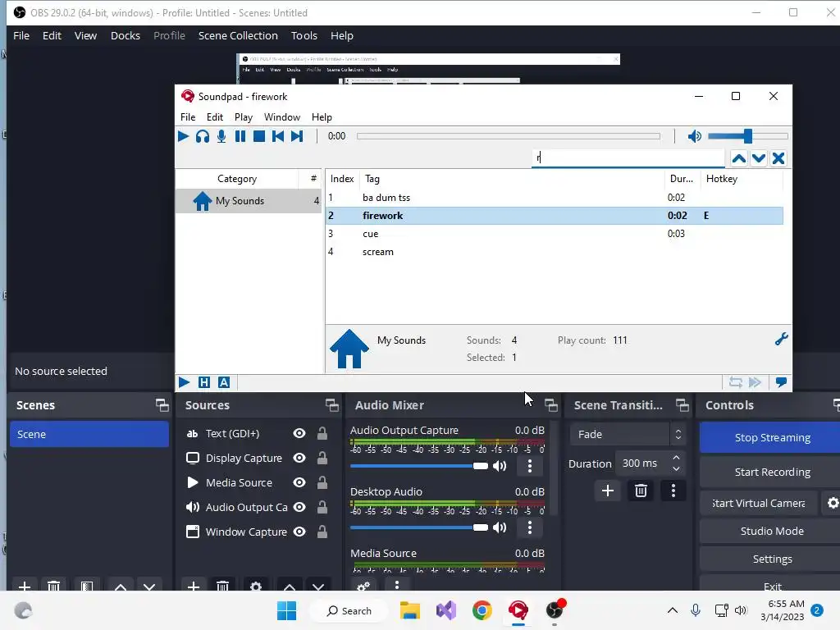The image size is (840, 630).
Task: Pause playback in Soundpad
Action: tap(240, 136)
